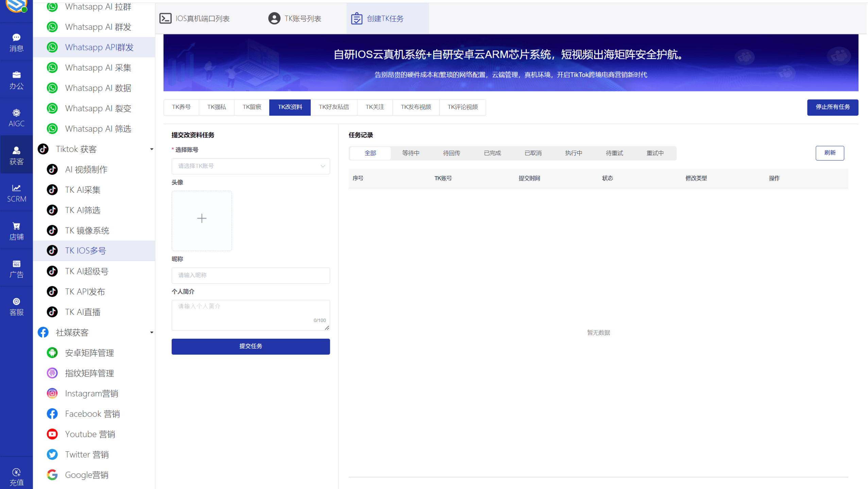Collapse the Tiktok 获客 section

(x=151, y=149)
